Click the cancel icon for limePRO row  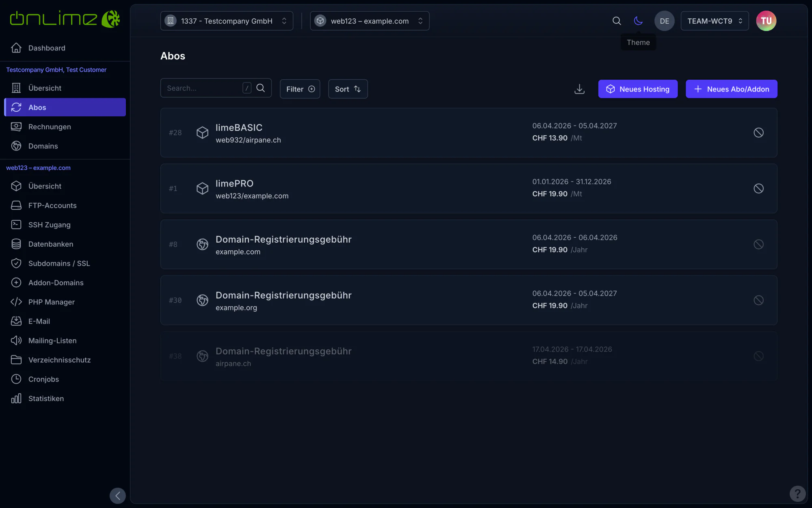(758, 189)
